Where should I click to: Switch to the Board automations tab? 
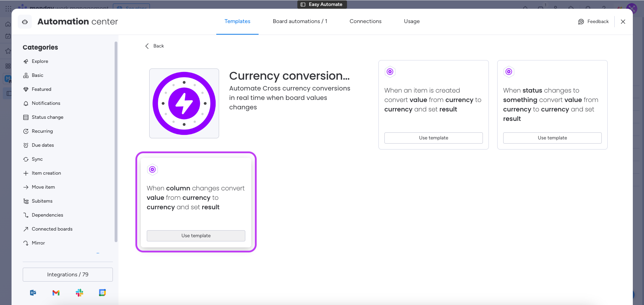300,21
